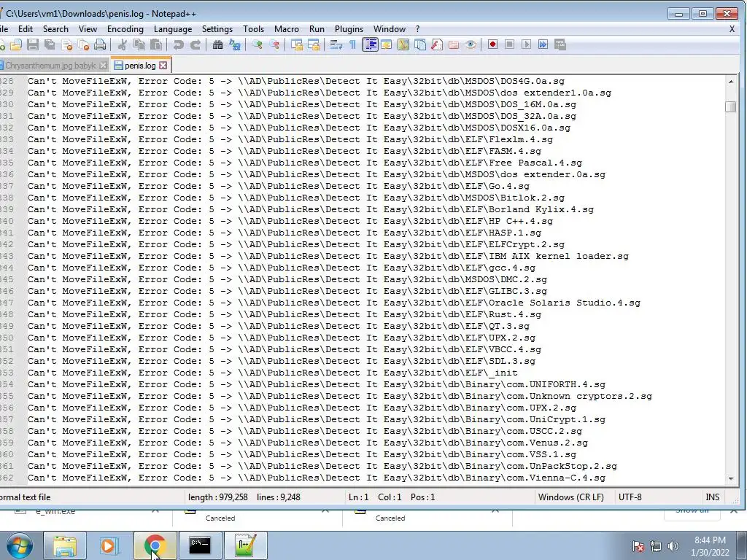Zoom in using the toolbar magnifier

click(258, 44)
